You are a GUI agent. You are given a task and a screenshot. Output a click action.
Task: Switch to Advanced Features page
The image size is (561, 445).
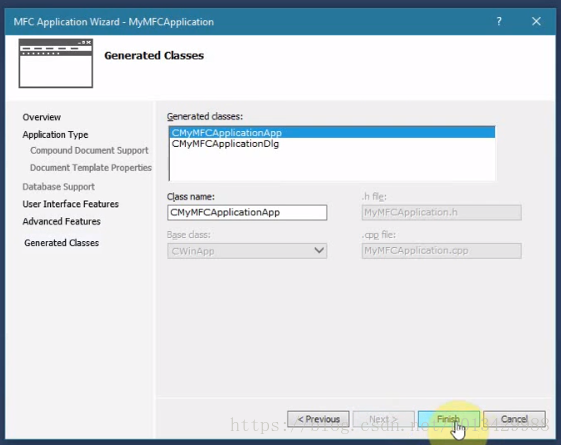(61, 221)
